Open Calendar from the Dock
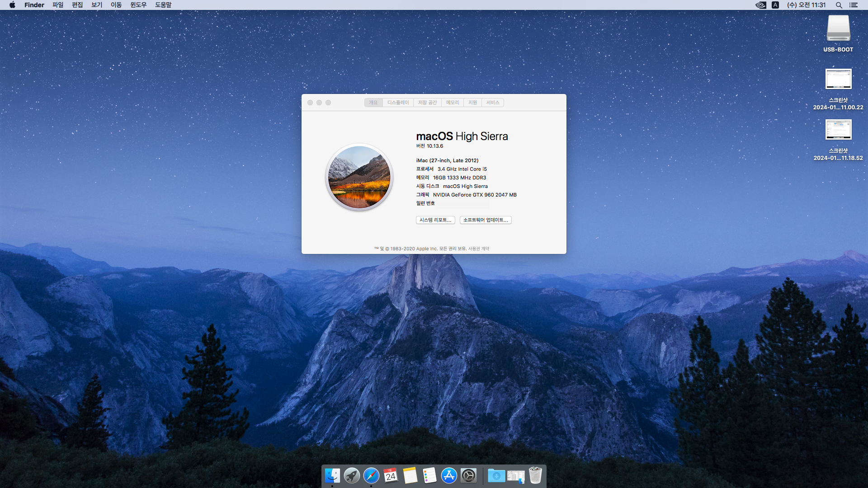The image size is (868, 488). (391, 475)
